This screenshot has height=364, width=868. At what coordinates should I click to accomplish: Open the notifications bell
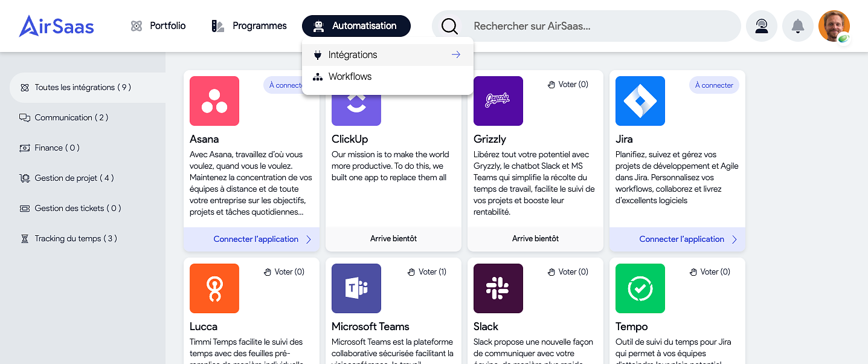798,26
